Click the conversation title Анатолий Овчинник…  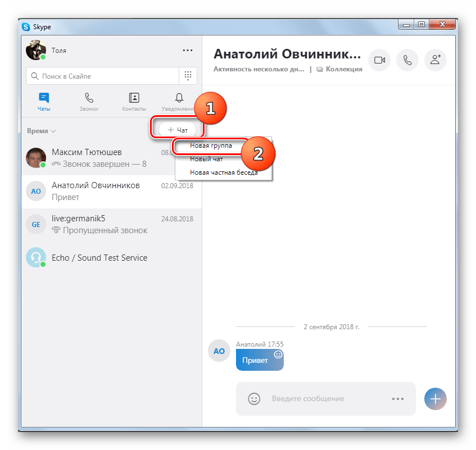287,54
